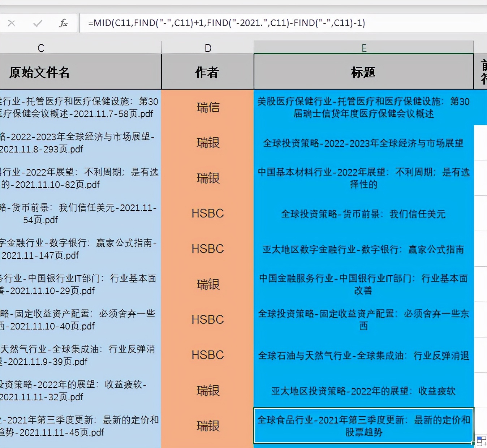Click the 全球投资策略-货币前景 title cell
Viewport: 487px width, 448px height.
[x=363, y=214]
